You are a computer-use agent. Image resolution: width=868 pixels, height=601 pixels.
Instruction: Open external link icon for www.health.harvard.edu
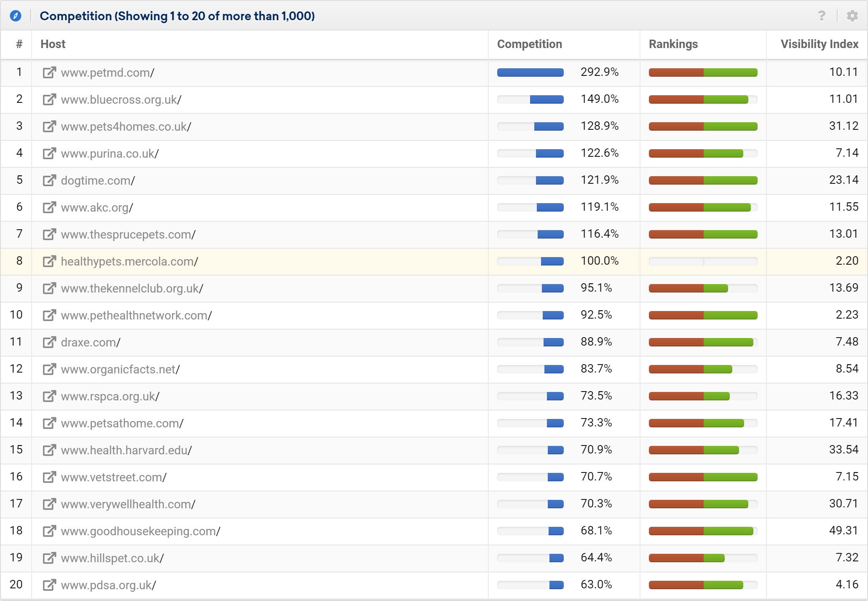pyautogui.click(x=49, y=450)
